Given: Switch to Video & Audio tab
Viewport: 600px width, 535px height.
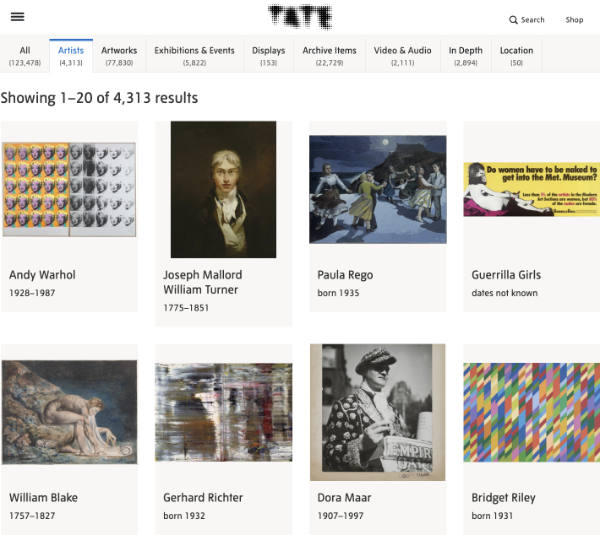Looking at the screenshot, I should click(403, 56).
